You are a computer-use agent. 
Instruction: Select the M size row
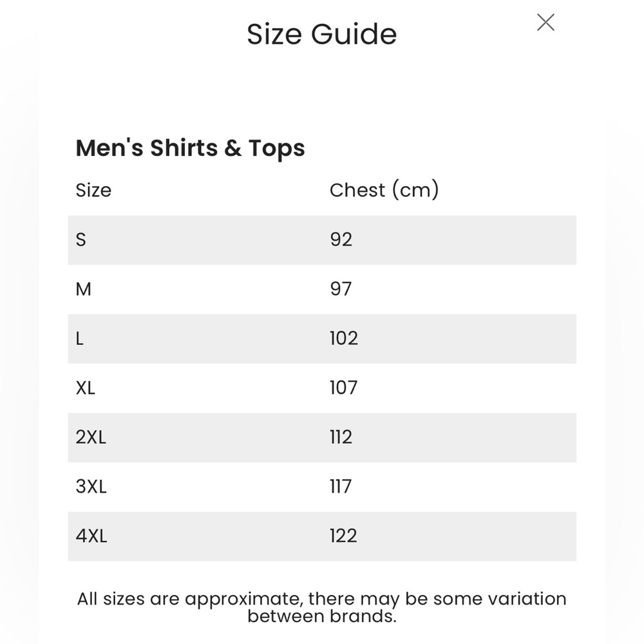pos(322,290)
